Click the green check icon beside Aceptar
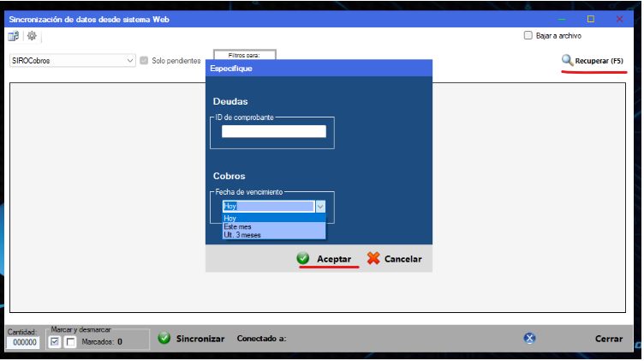 [x=303, y=258]
